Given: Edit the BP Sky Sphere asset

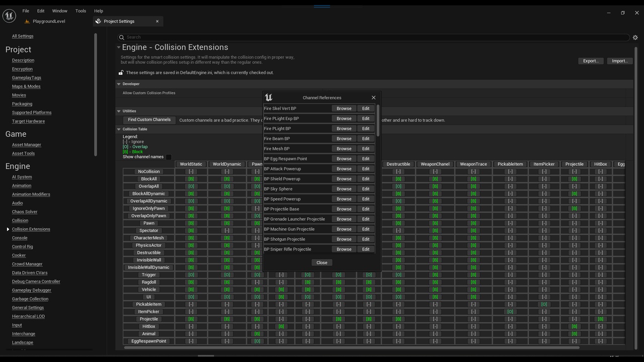Looking at the screenshot, I should 366,189.
